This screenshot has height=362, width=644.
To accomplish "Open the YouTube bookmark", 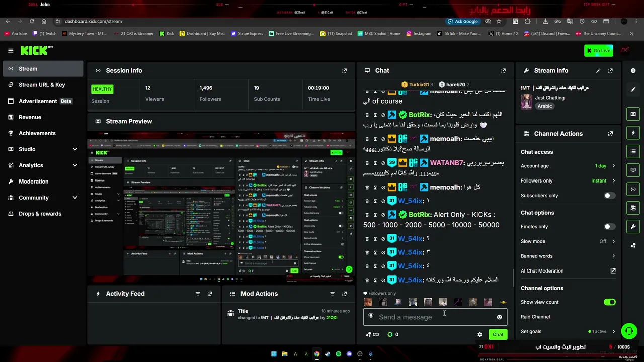I will (16, 34).
